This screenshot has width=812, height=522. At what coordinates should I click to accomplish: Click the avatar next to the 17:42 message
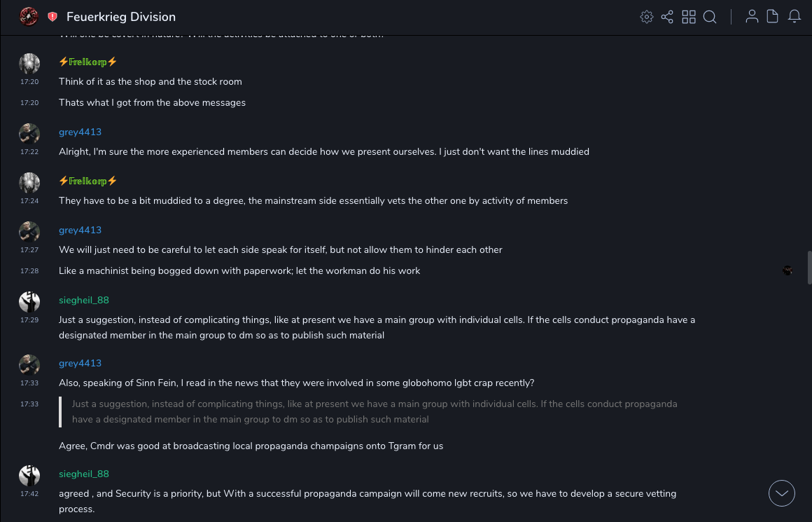29,475
